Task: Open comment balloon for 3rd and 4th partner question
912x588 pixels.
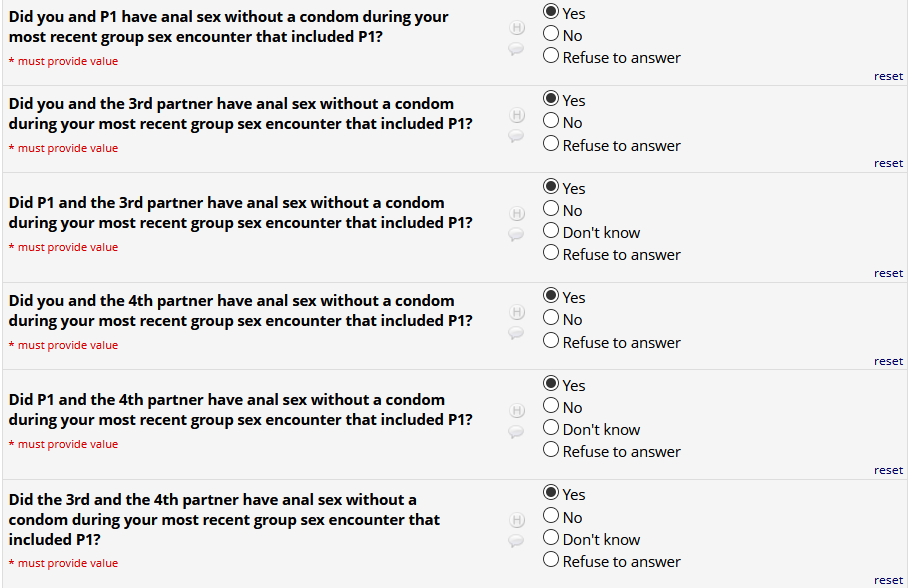Action: [x=517, y=541]
